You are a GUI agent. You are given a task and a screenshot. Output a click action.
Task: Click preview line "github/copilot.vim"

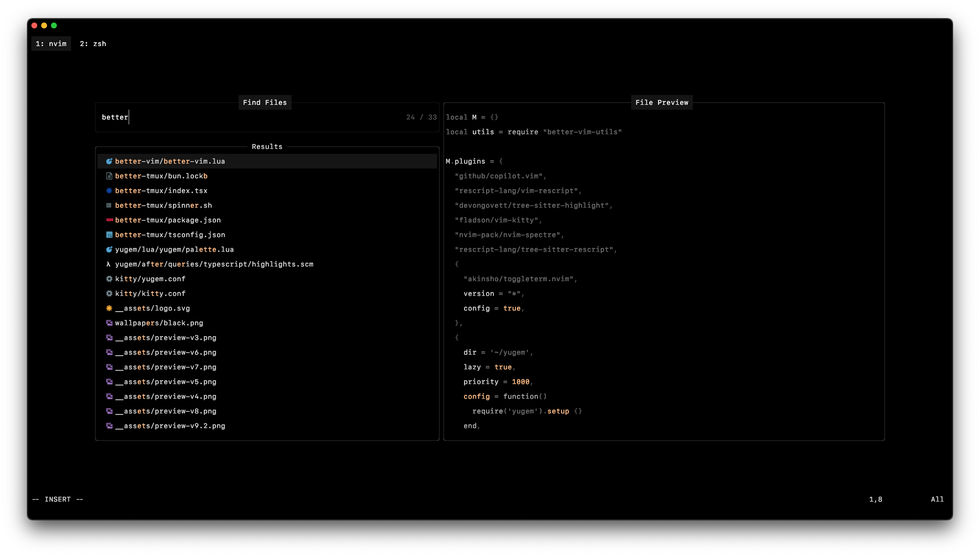tap(500, 176)
